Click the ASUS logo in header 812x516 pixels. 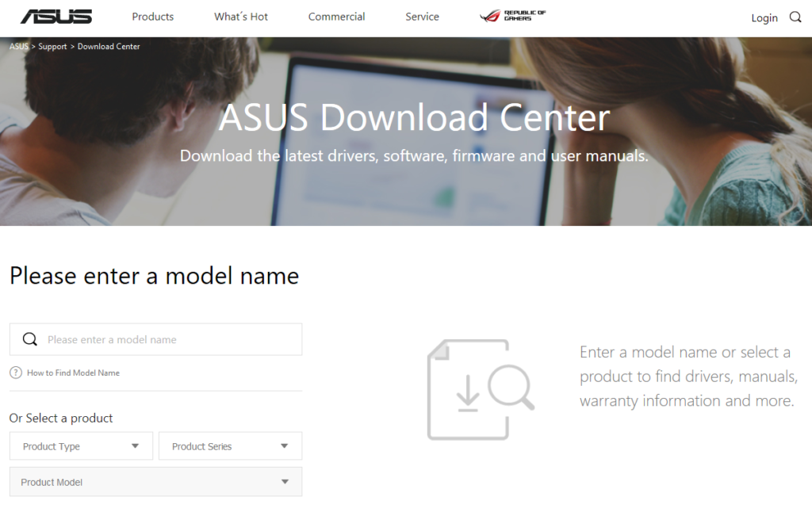[56, 17]
